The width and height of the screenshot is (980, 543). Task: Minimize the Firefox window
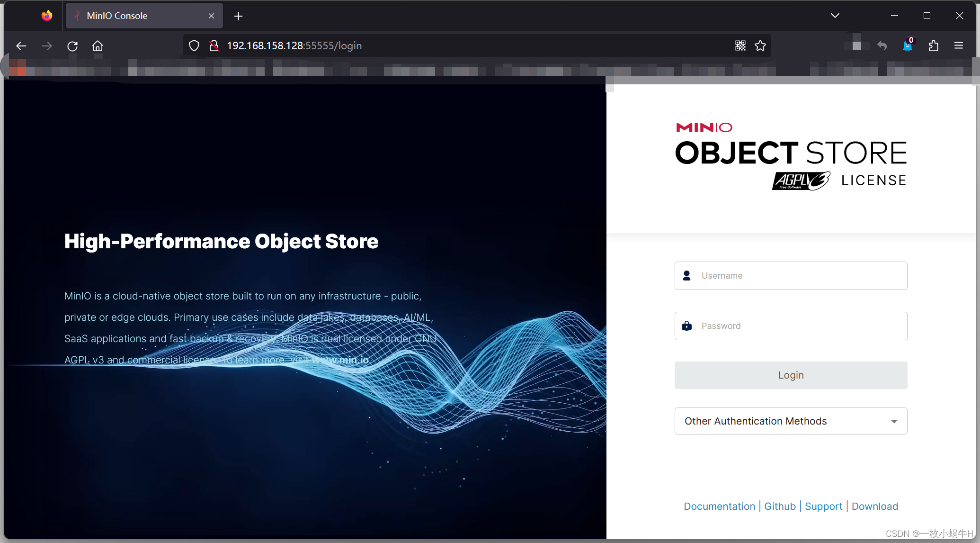pos(894,16)
